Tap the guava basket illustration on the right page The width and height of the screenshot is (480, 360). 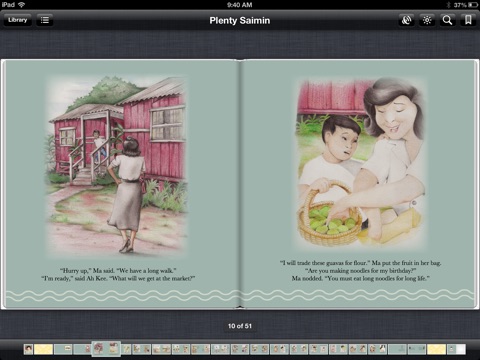(361, 163)
